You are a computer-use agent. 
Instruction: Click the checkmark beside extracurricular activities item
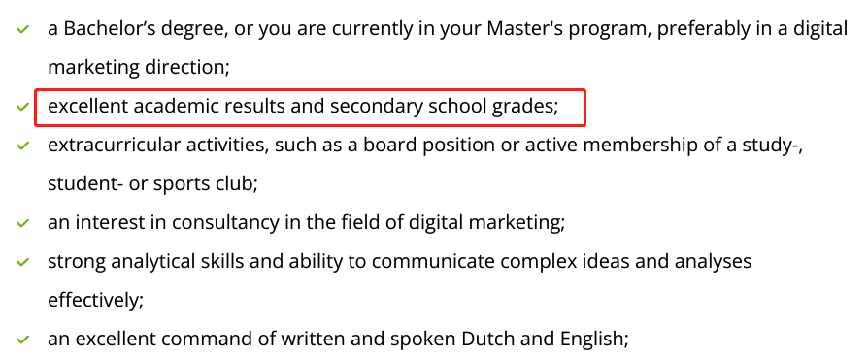pos(22,146)
